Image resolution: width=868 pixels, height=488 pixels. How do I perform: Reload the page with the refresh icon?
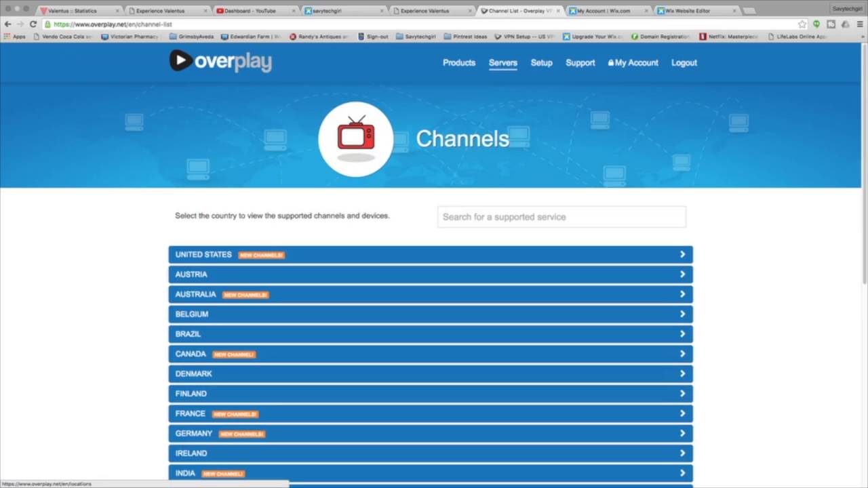click(x=33, y=24)
